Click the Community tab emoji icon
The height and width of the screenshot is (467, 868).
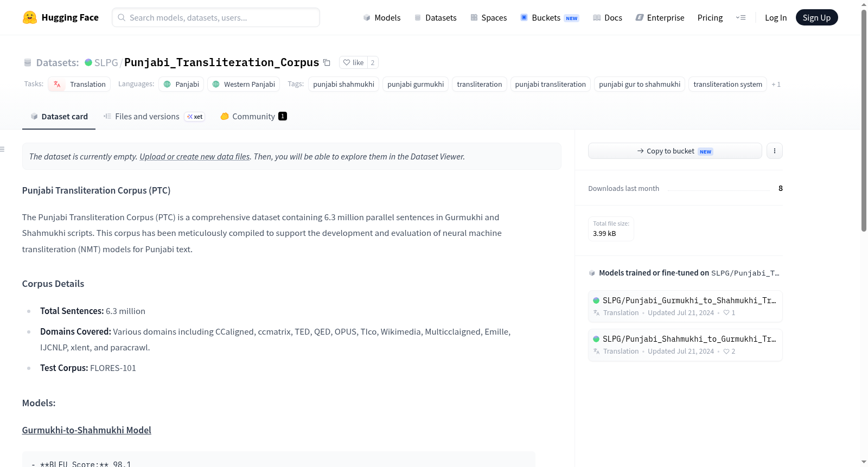pos(225,116)
